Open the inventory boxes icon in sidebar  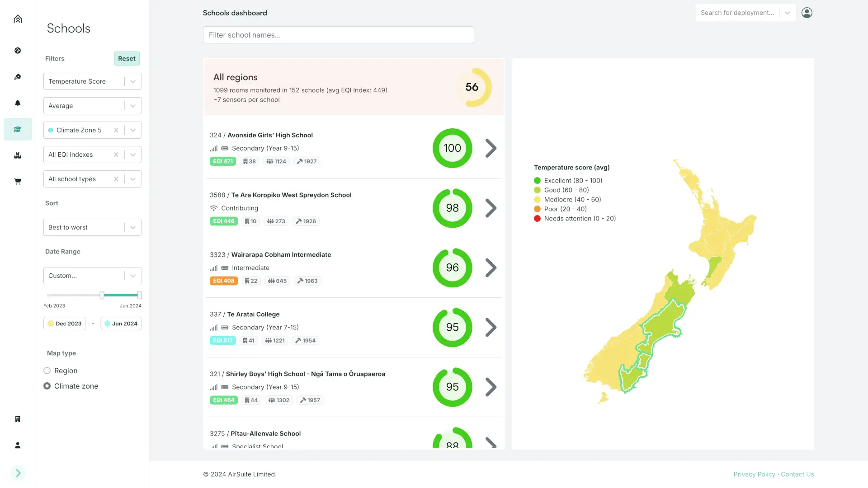[18, 155]
